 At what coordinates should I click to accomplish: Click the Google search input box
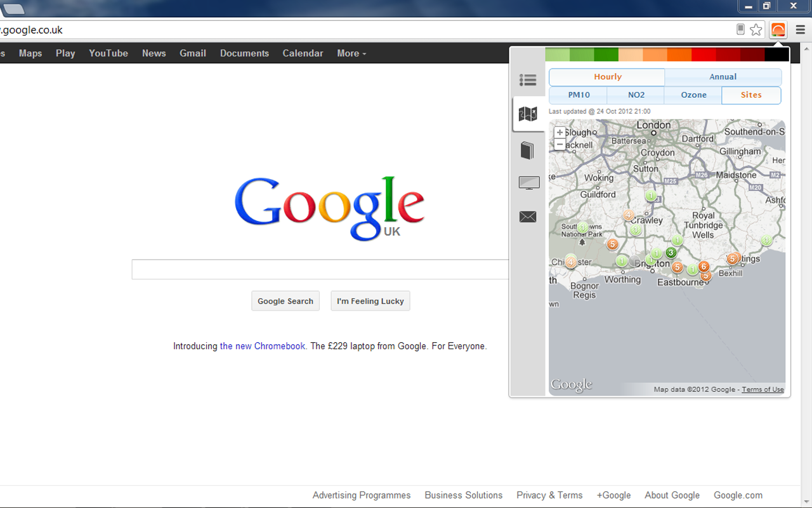[320, 269]
